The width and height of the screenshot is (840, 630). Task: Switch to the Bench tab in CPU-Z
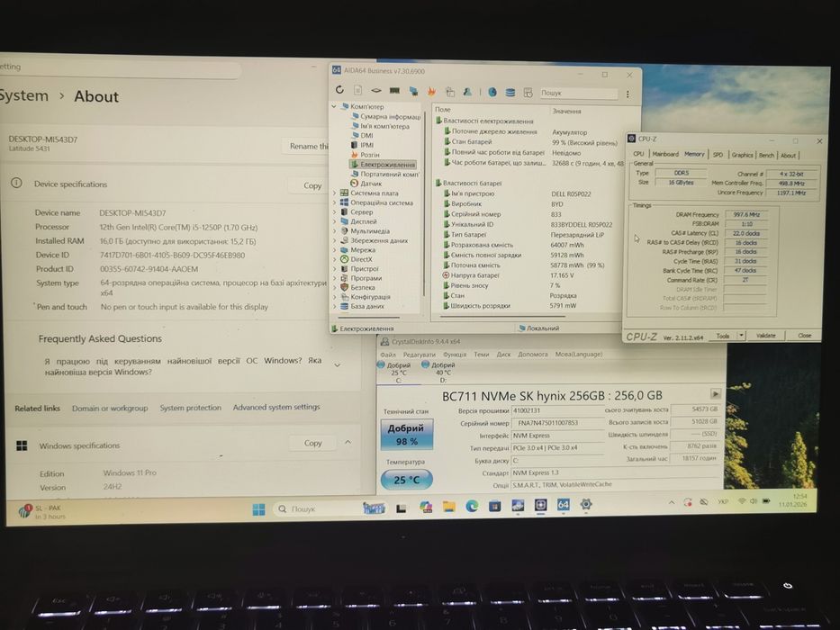tap(766, 156)
